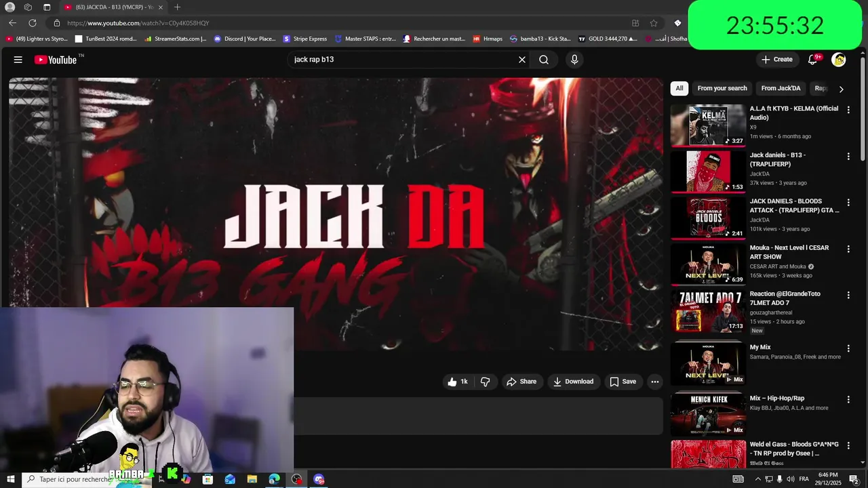Show more filter chips with arrow

tap(841, 89)
